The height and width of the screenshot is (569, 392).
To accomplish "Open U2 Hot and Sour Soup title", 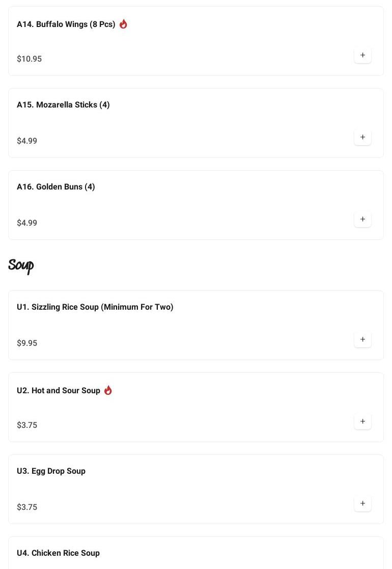I will tap(58, 391).
